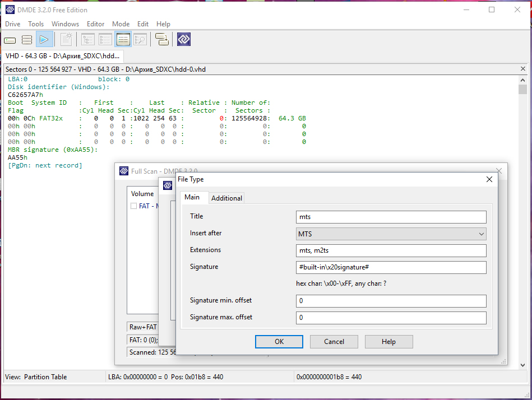Screen dimensions: 532x400
Task: Click the number of sectors 125564928
Action: (x=249, y=118)
